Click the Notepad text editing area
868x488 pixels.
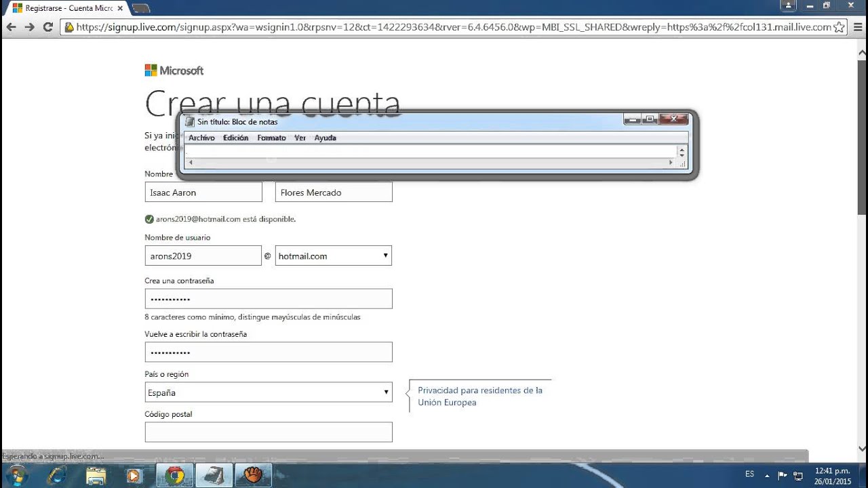coord(431,151)
